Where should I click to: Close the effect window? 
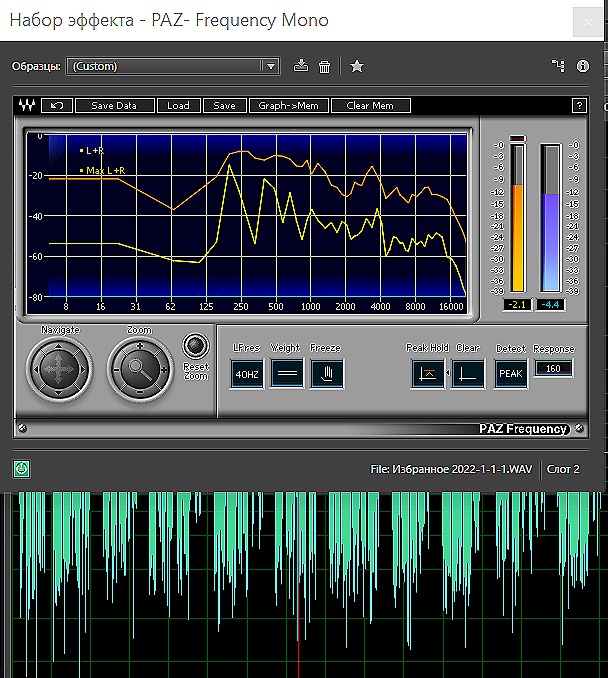pos(588,22)
